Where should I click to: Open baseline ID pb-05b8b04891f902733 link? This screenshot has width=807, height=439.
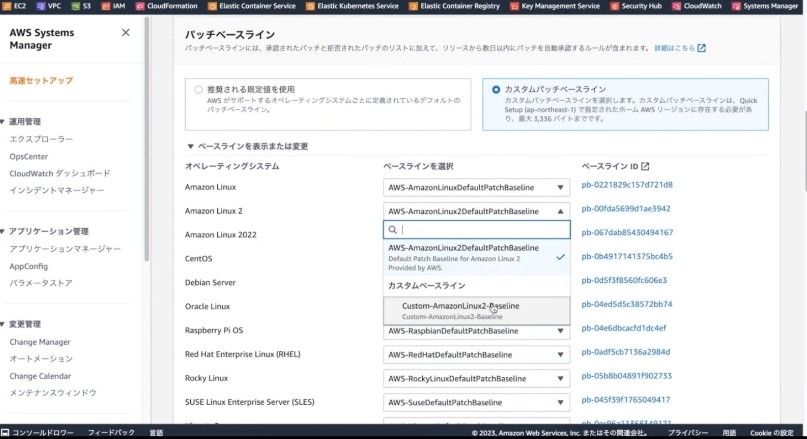click(626, 376)
